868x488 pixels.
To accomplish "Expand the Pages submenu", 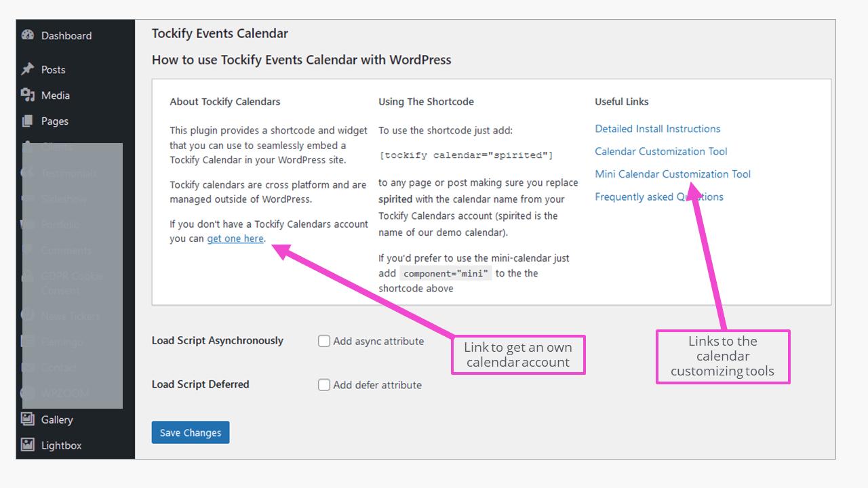I will [x=54, y=121].
